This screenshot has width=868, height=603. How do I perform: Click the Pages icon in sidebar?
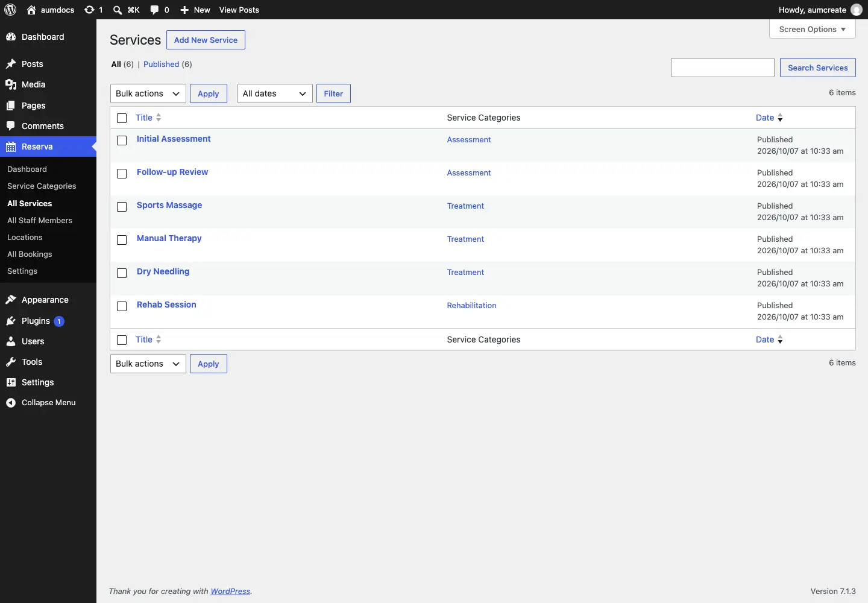point(11,106)
